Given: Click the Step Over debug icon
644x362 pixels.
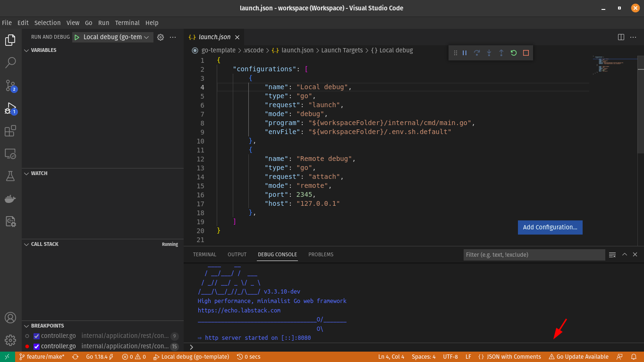Looking at the screenshot, I should [x=477, y=52].
